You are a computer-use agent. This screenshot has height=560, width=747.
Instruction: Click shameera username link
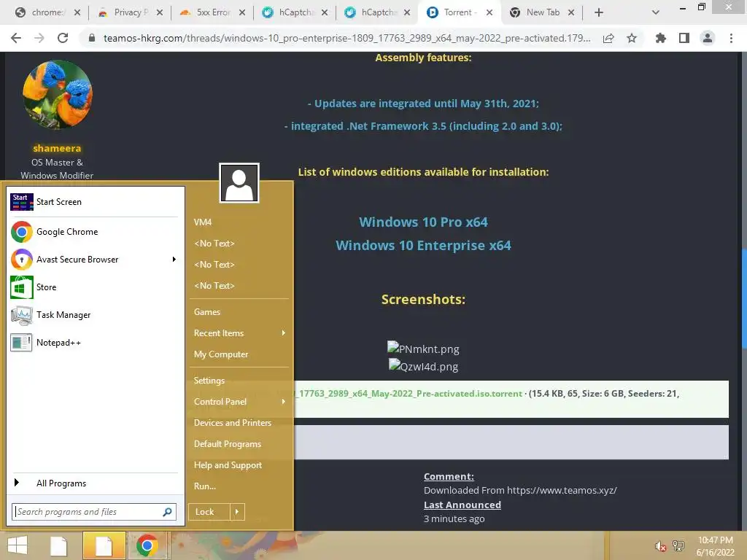click(57, 148)
